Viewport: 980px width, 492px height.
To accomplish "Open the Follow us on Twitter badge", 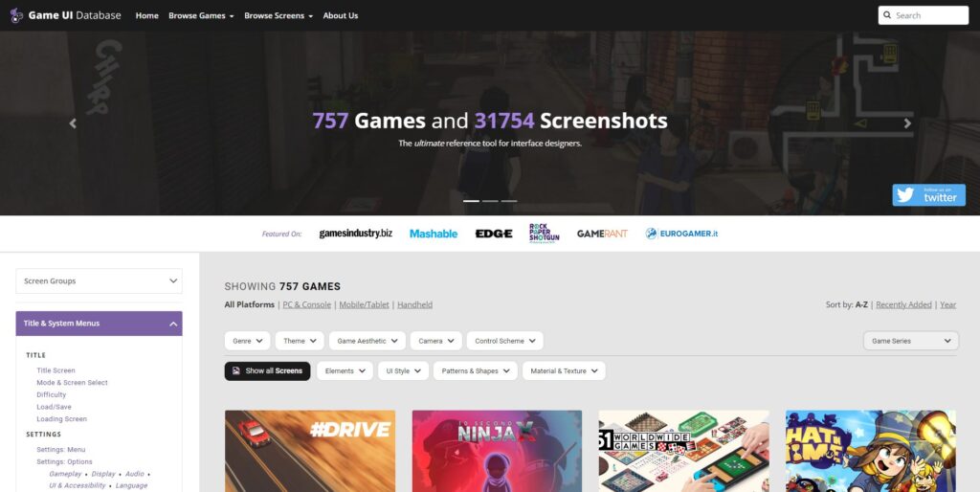I will tap(928, 195).
